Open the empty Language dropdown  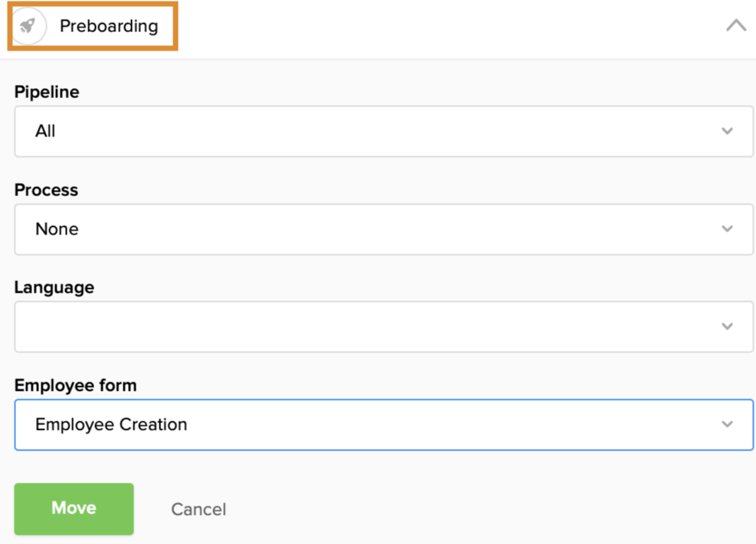[383, 326]
